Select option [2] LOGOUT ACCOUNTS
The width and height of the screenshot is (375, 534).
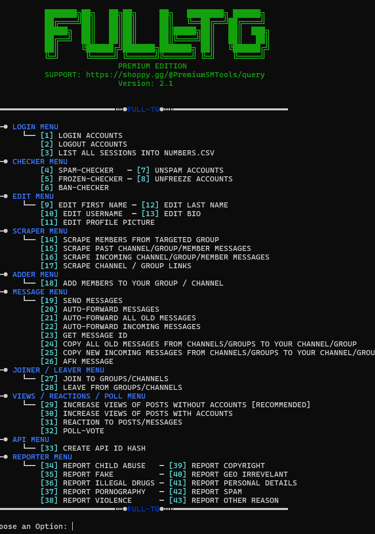click(x=84, y=144)
